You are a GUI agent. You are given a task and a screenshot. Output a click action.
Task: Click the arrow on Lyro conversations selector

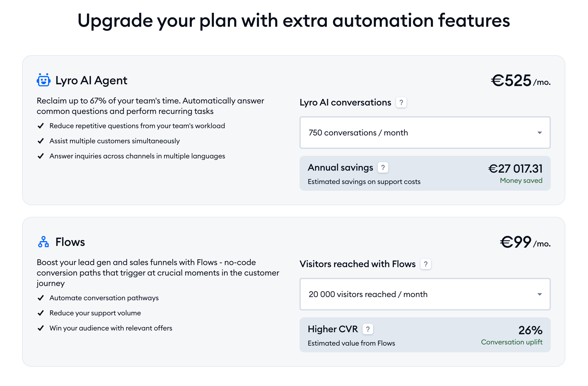(539, 133)
